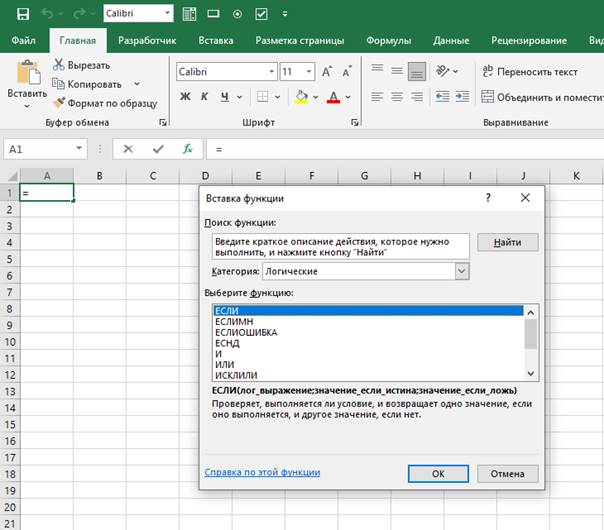604x530 pixels.
Task: Switch to the Формулы ribbon tab
Action: [x=389, y=41]
